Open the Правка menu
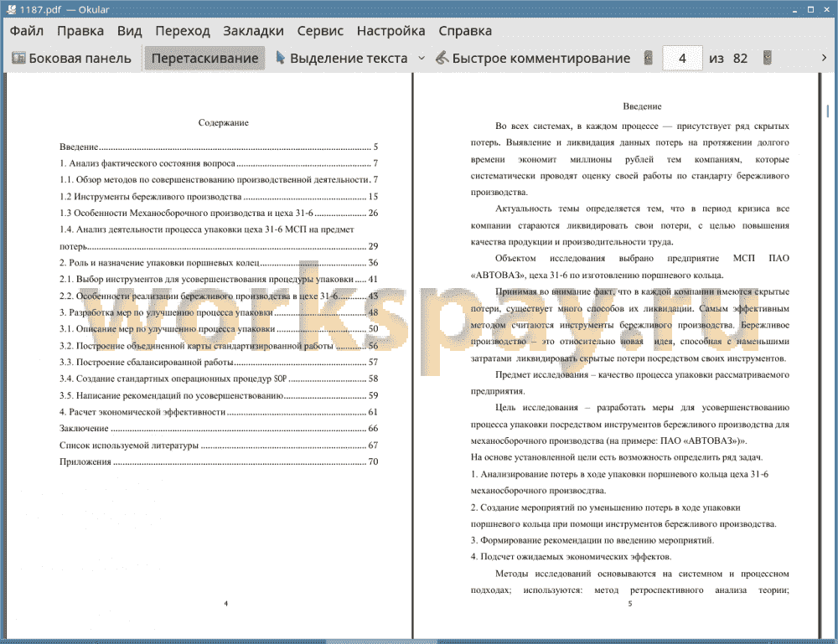This screenshot has width=838, height=644. (80, 31)
